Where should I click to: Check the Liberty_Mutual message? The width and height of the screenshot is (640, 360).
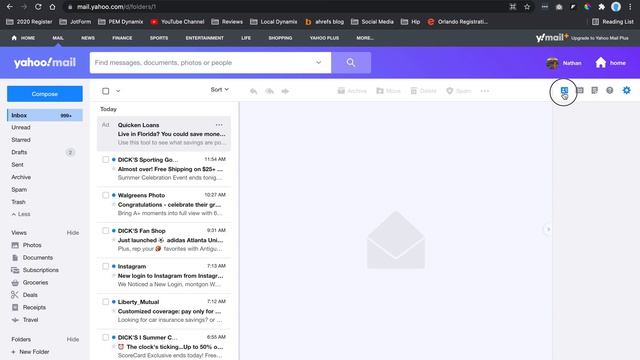(106, 302)
